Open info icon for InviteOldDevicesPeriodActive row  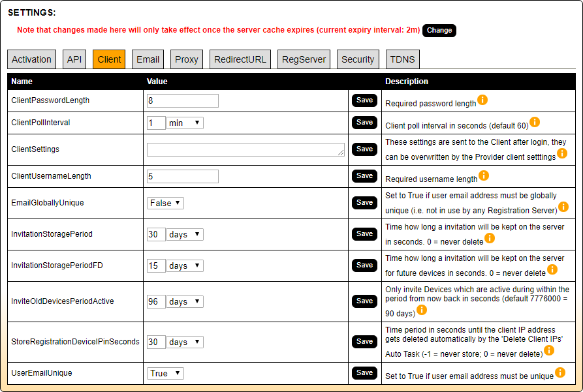tap(422, 310)
